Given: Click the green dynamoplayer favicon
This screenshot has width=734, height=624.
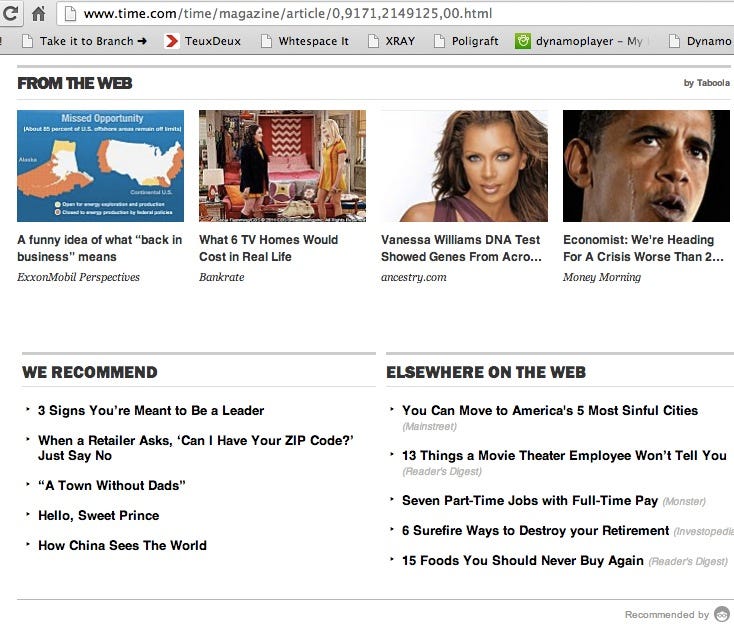Looking at the screenshot, I should click(522, 41).
